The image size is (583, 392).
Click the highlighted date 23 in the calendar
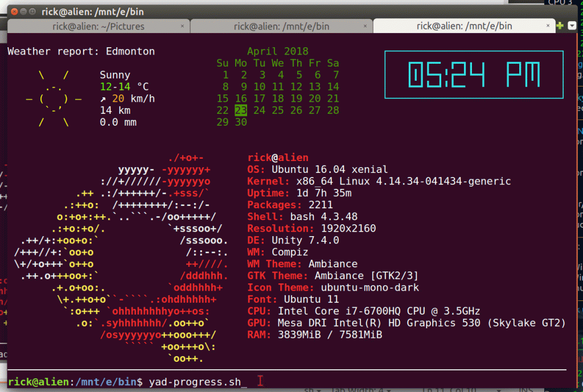241,110
